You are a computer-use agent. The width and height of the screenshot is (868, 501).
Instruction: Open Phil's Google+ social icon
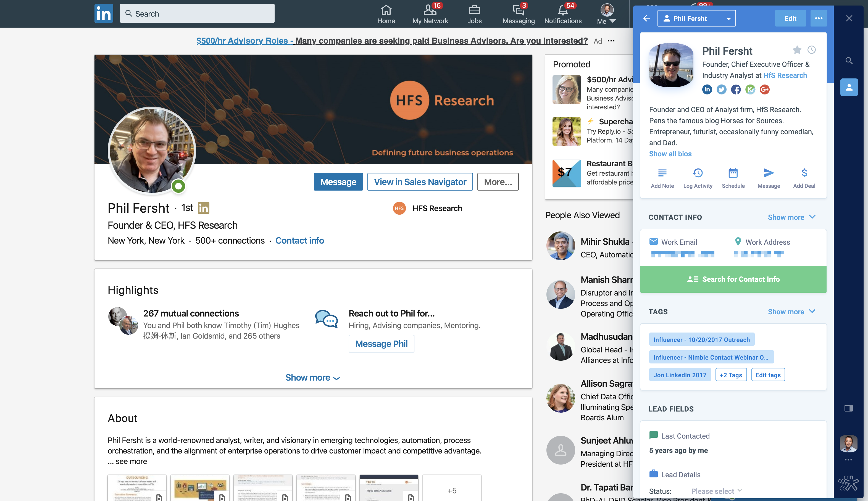764,89
